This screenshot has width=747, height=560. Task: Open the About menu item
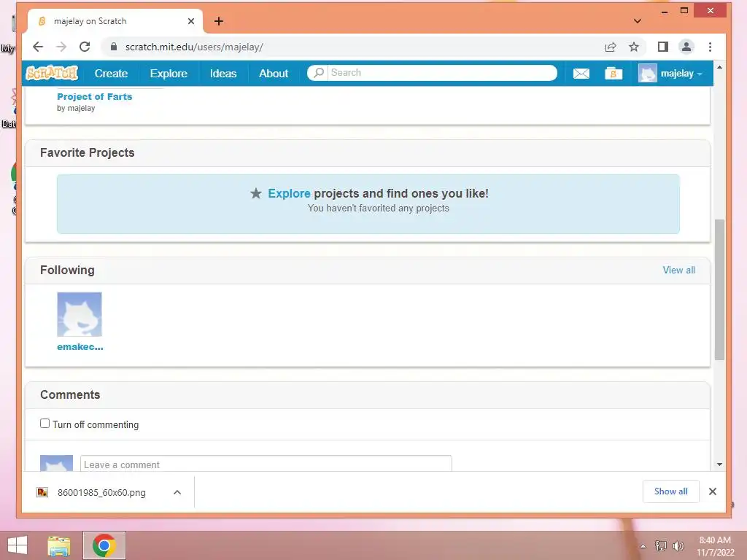click(x=274, y=74)
